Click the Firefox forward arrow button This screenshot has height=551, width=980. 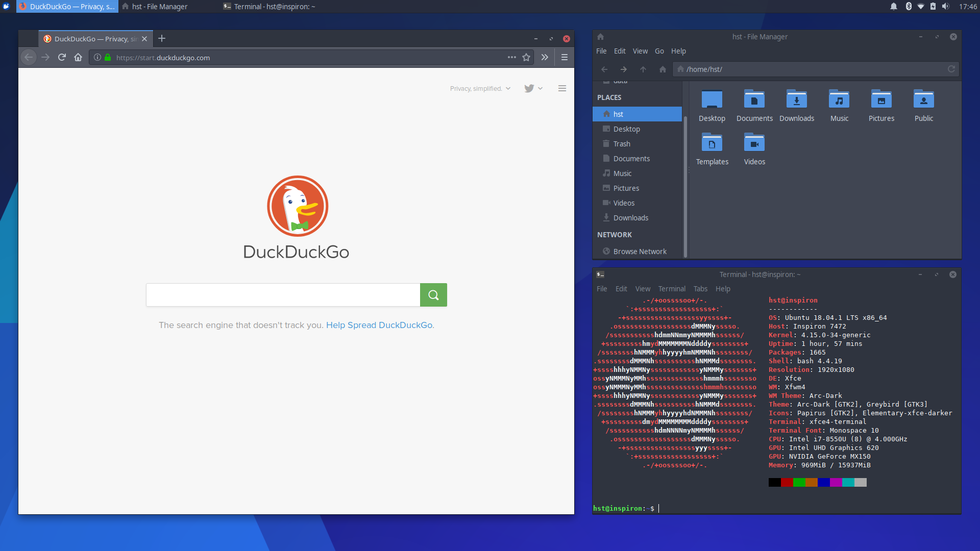pyautogui.click(x=45, y=58)
